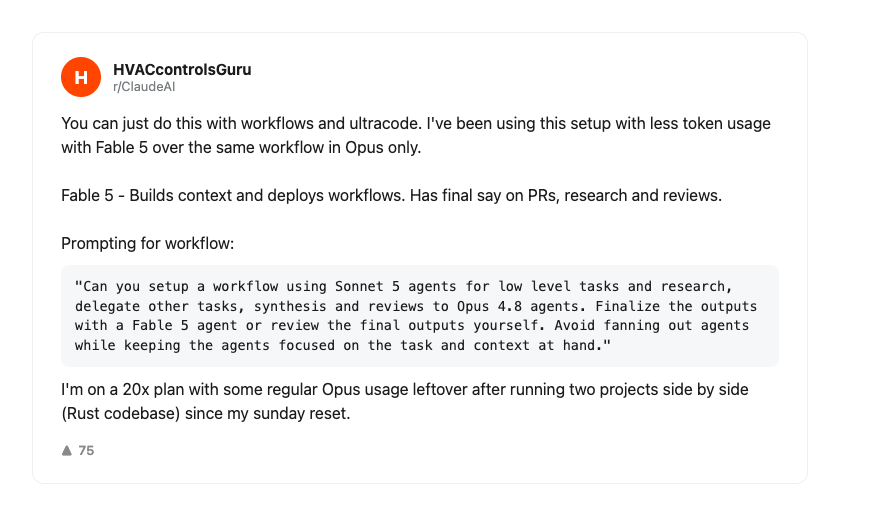
Task: Open the r/ClaudeAI subreddit link
Action: coord(144,86)
